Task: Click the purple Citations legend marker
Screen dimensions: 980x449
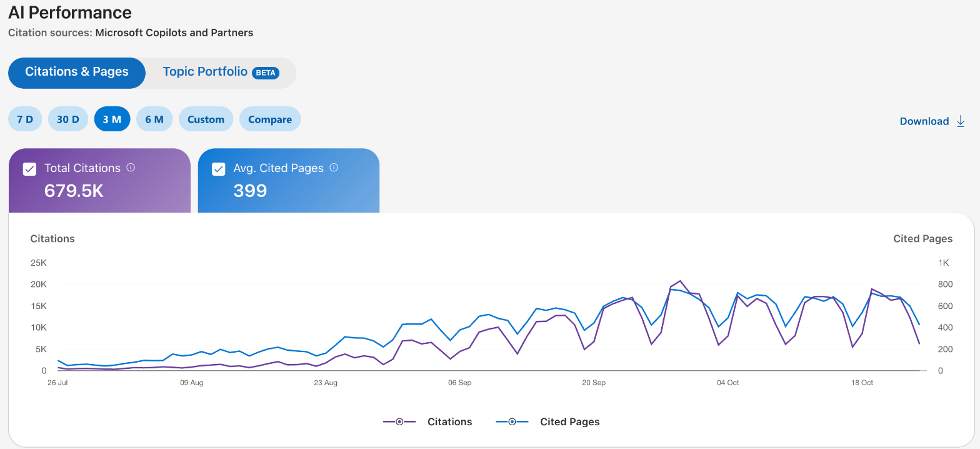Action: pyautogui.click(x=399, y=422)
